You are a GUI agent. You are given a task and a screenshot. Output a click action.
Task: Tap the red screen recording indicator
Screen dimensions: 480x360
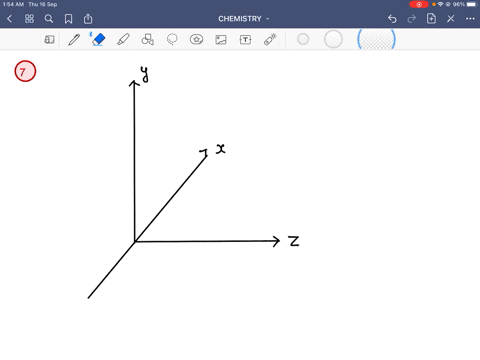click(x=419, y=4)
